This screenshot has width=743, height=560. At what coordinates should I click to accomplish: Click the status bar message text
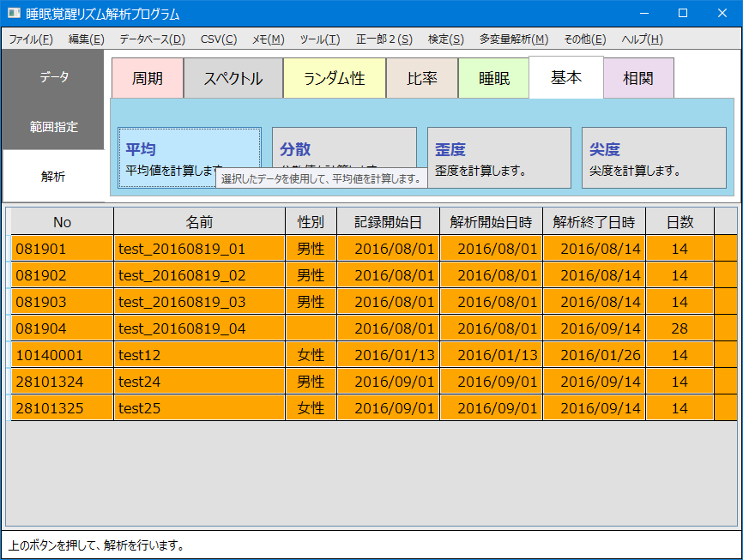click(97, 545)
